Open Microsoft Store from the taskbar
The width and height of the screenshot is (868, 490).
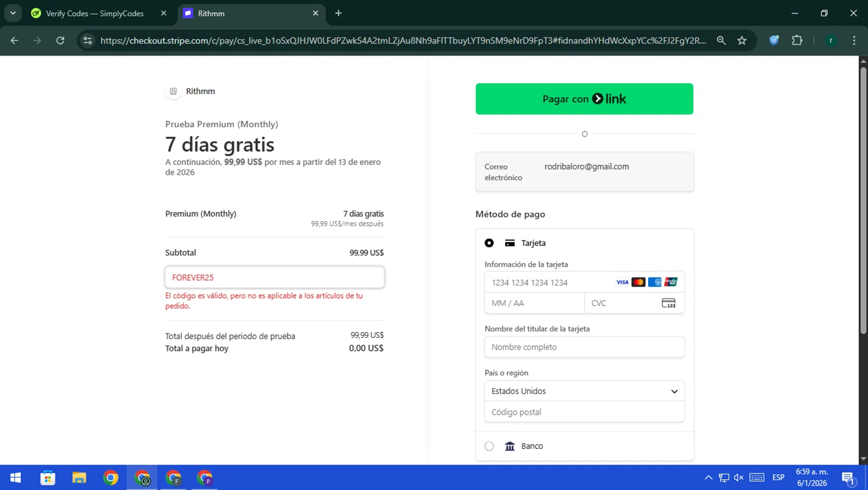47,478
